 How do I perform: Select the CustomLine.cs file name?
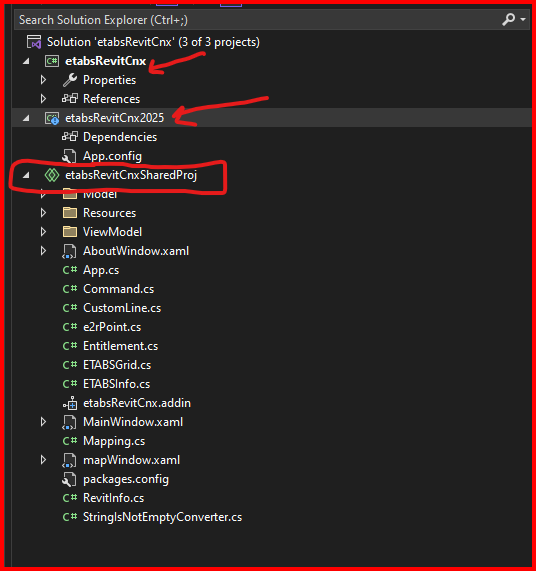coord(122,308)
